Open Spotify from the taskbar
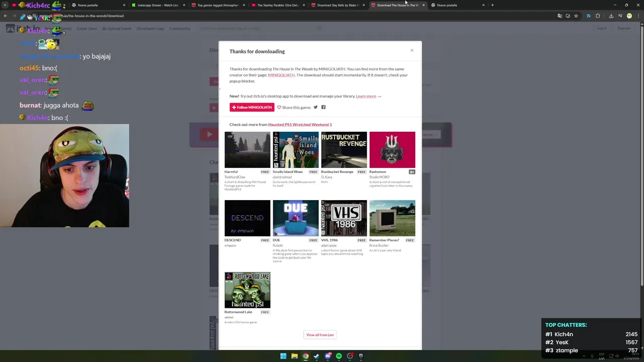Viewport: 644px width, 362px height. [339, 356]
